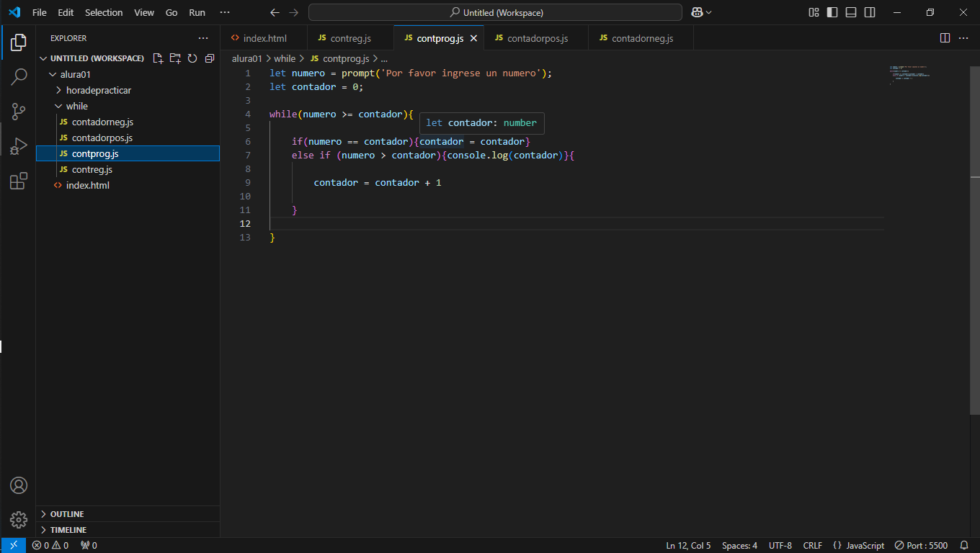
Task: Open the Copilot dropdown arrow
Action: [709, 12]
